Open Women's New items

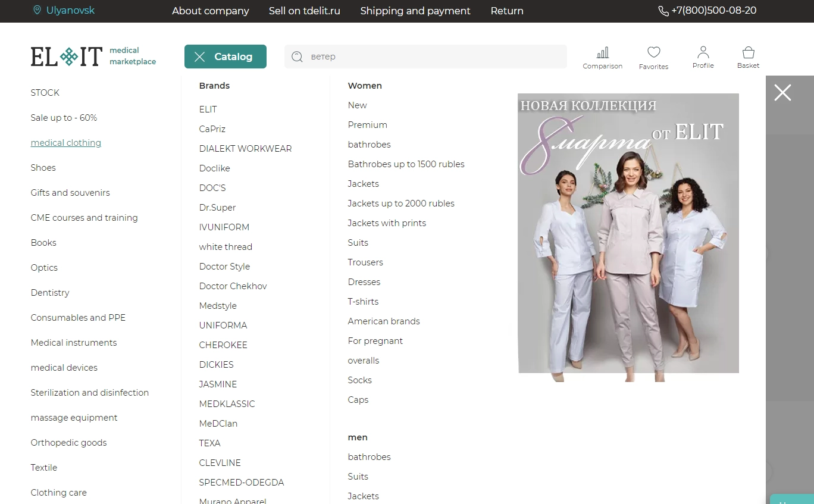click(358, 105)
